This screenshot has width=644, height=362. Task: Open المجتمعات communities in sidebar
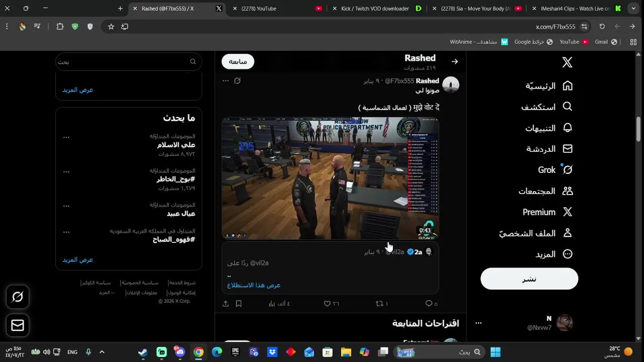click(x=546, y=191)
